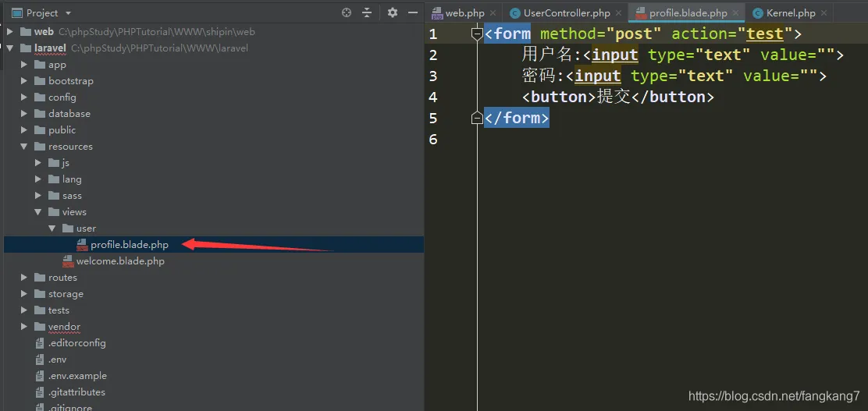868x411 pixels.
Task: Expand the routes folder arrow
Action: click(x=23, y=278)
